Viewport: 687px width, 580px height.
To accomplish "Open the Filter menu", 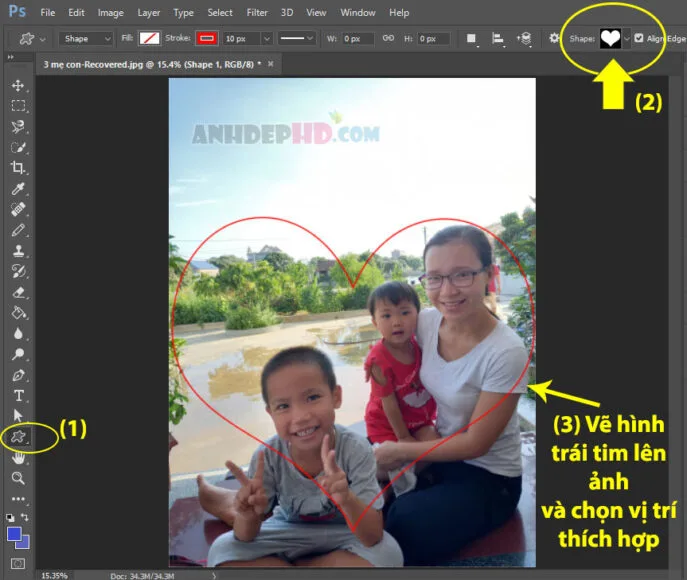I will click(x=257, y=13).
